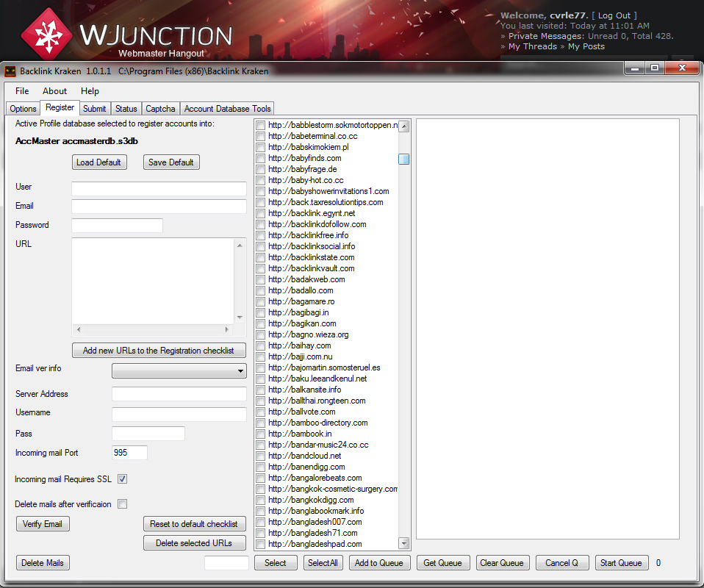Click the Server Address input field
704x588 pixels.
coord(179,394)
